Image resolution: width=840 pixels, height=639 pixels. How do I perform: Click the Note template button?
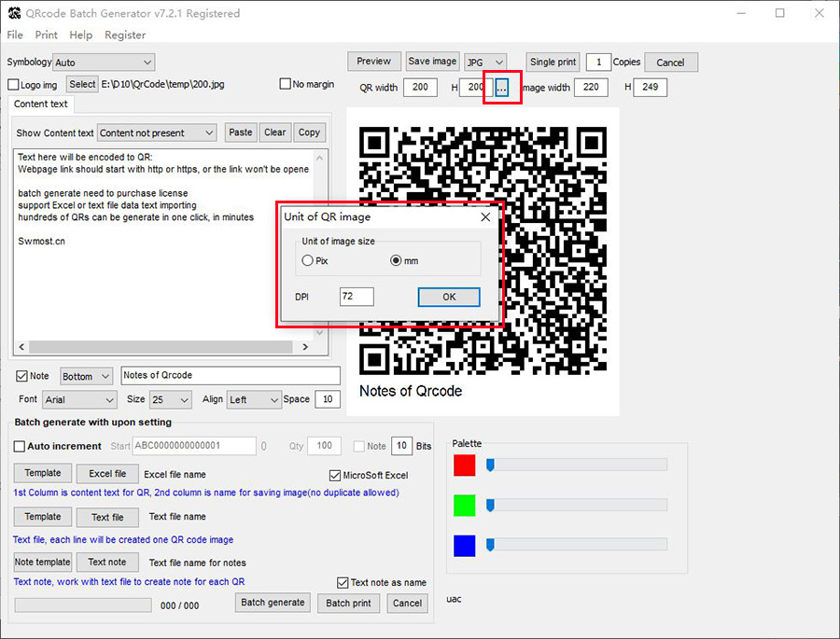[x=43, y=562]
